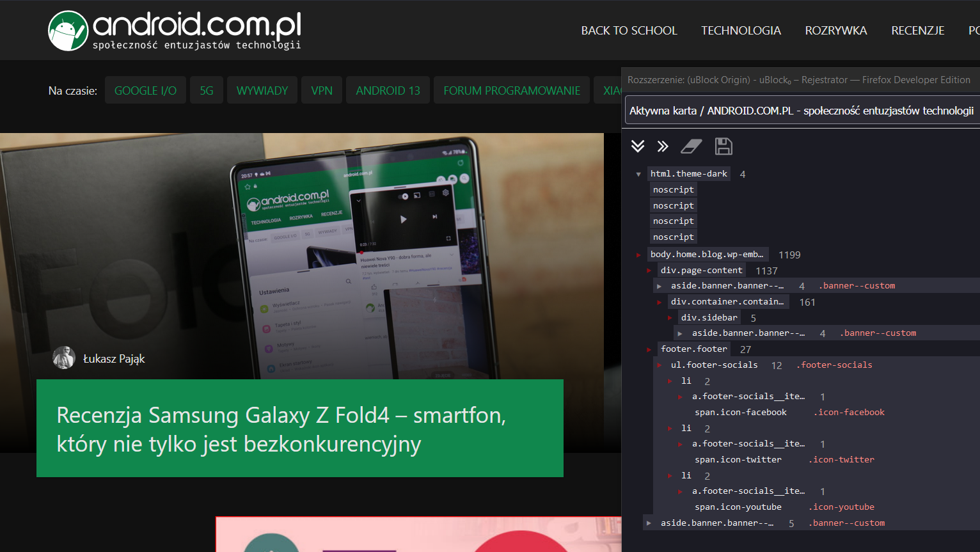The image size is (980, 552).
Task: Open the RECENZJE menu item
Action: pos(917,30)
